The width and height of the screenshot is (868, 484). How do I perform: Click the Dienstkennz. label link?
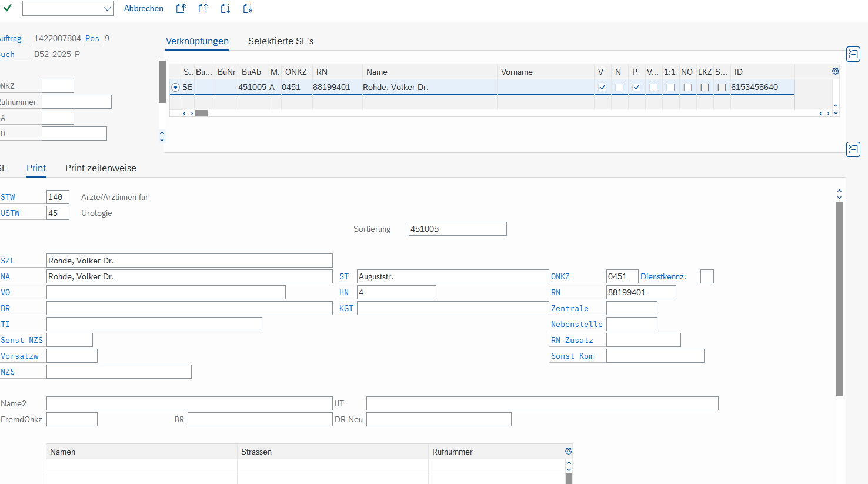click(x=663, y=276)
